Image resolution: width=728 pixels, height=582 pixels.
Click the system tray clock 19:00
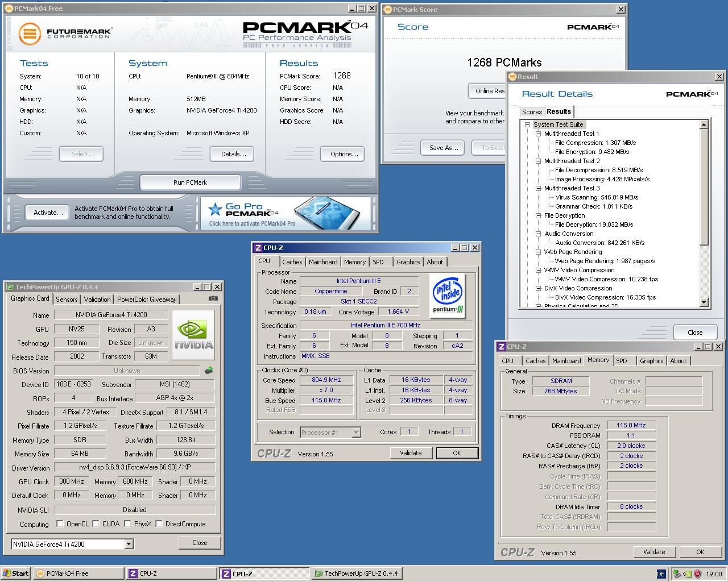(x=714, y=574)
